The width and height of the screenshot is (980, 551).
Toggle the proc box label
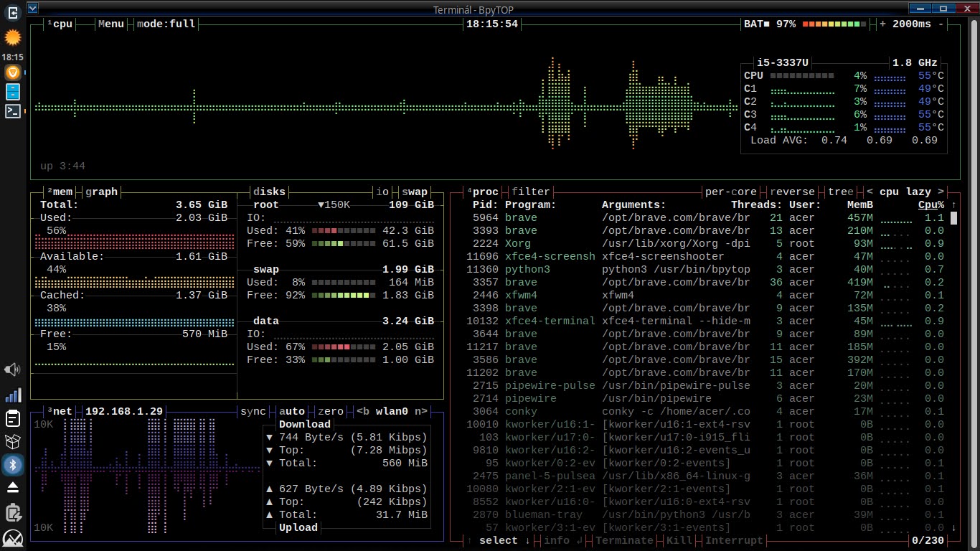coord(483,192)
